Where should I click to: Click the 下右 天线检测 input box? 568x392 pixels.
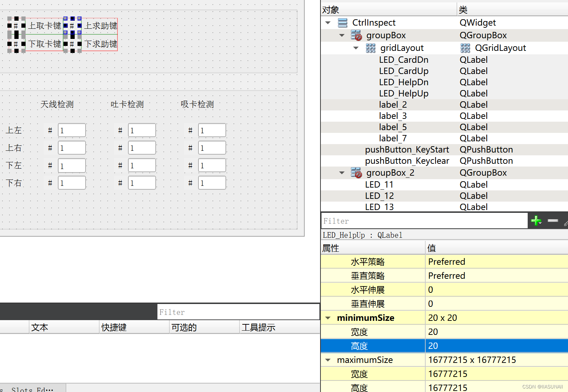[72, 183]
